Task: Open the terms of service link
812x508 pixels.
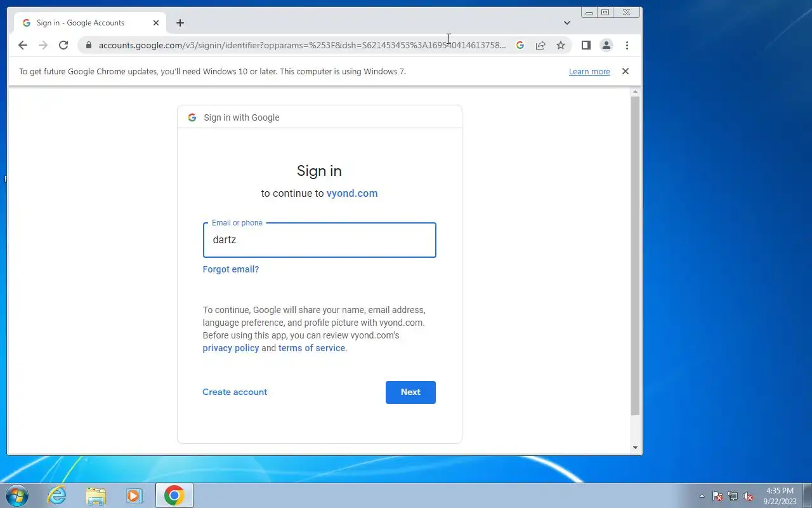Action: click(x=312, y=348)
